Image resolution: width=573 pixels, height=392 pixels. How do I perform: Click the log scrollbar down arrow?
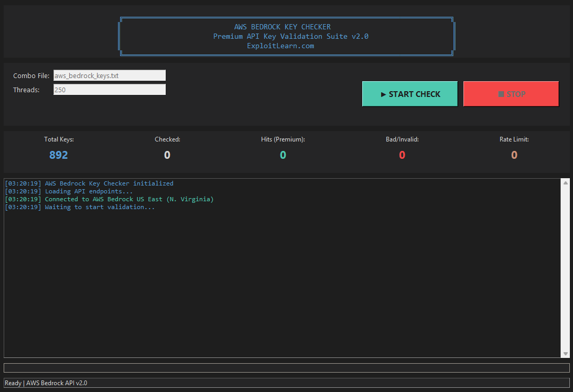click(x=565, y=354)
